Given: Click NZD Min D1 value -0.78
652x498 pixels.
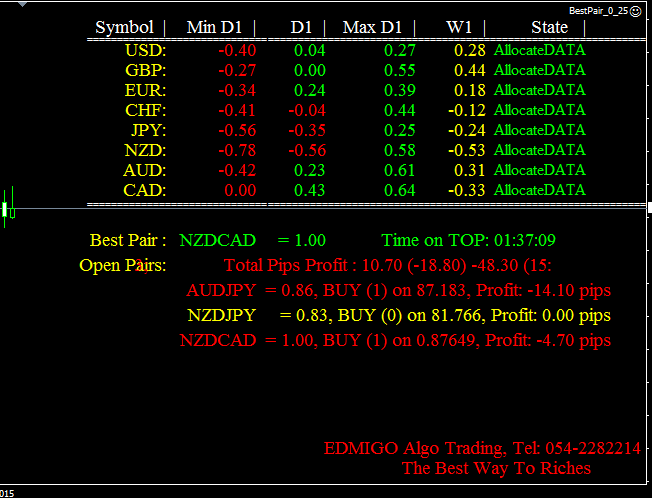Looking at the screenshot, I should [237, 150].
